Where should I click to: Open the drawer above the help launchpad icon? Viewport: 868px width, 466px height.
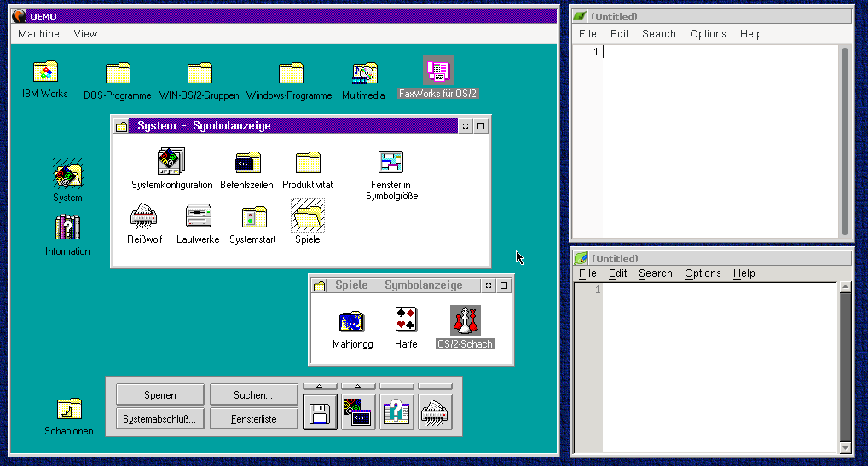(396, 386)
